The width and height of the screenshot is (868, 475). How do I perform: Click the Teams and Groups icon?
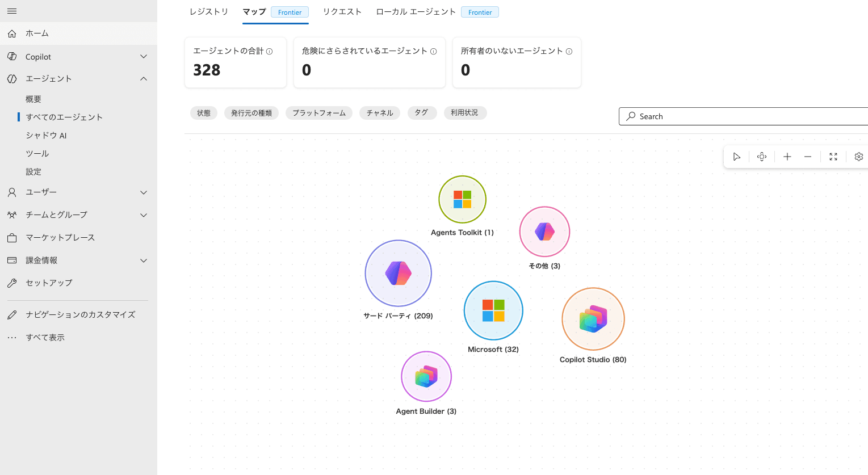[x=12, y=215]
